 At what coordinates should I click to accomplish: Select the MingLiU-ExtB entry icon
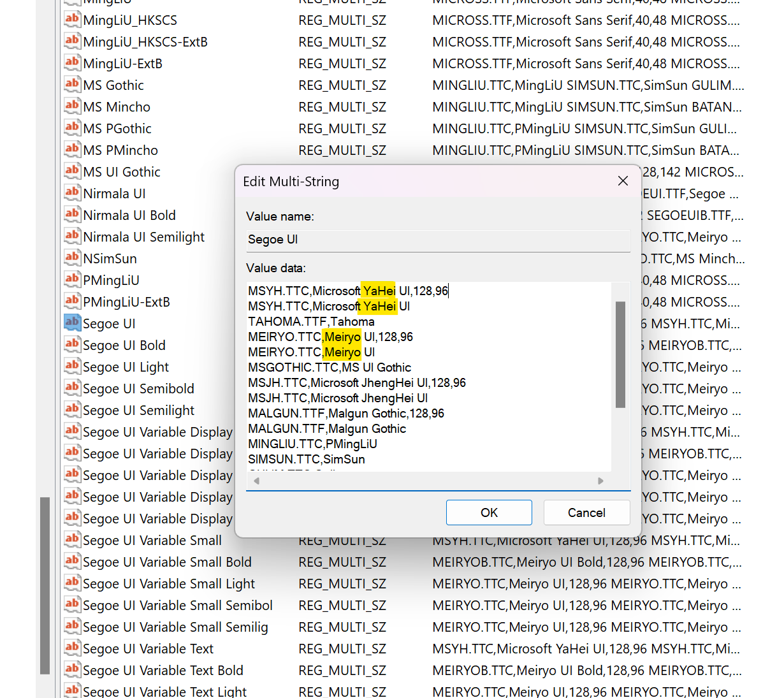[72, 62]
